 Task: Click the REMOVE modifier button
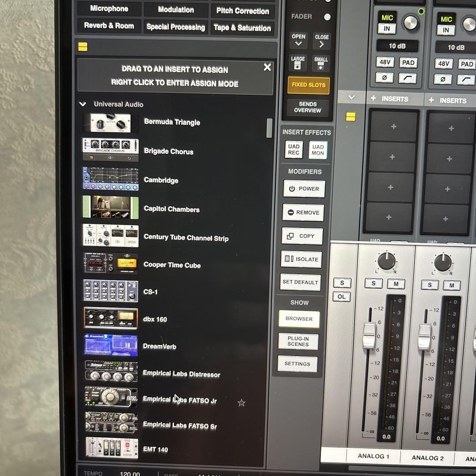point(303,212)
